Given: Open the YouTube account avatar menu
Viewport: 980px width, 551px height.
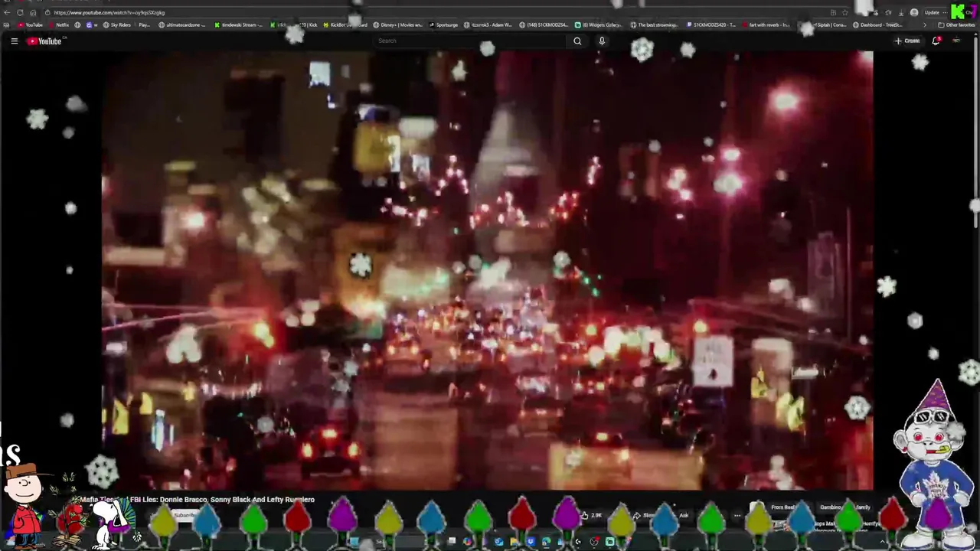Looking at the screenshot, I should [x=957, y=41].
